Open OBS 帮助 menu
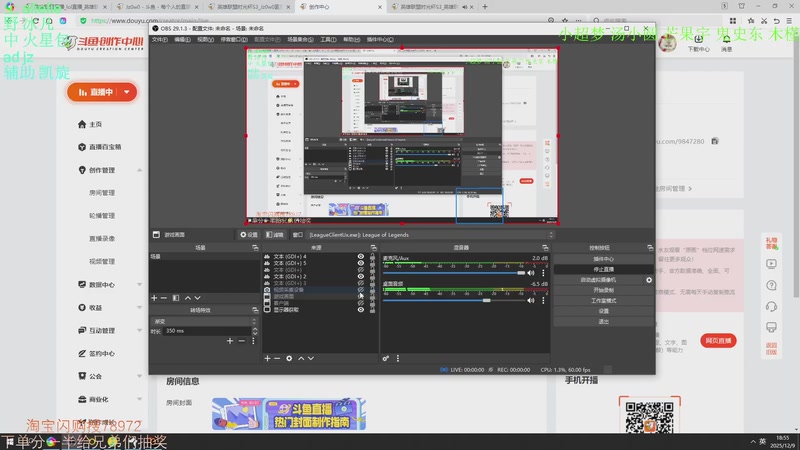 [x=352, y=39]
